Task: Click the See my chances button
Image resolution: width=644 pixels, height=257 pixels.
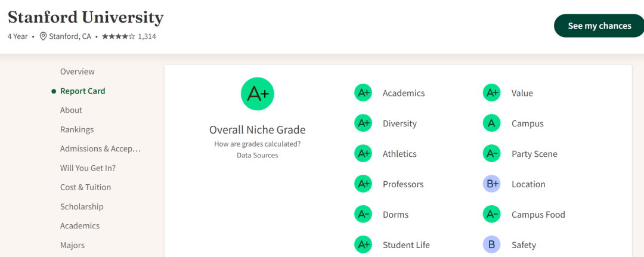Action: 599,26
